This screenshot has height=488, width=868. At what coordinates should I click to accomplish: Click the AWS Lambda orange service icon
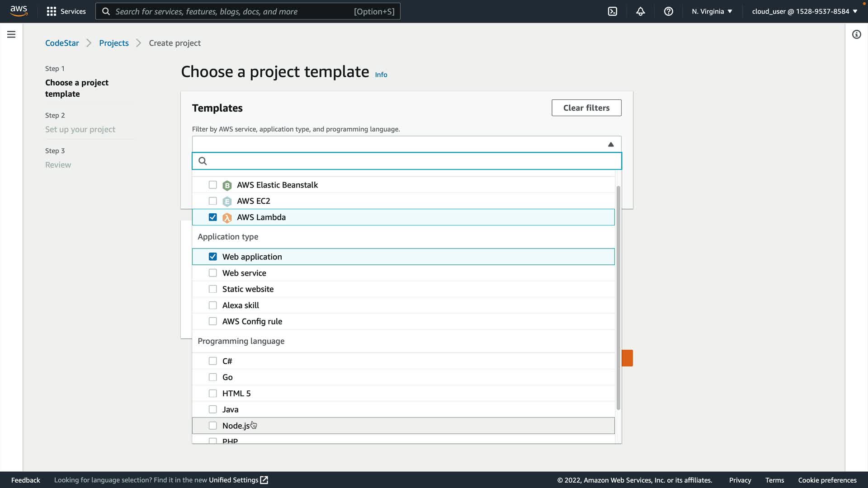[227, 218]
